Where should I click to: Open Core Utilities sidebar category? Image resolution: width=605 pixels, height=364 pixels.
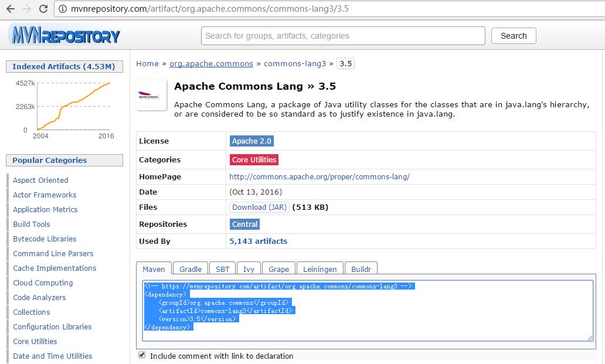point(35,341)
